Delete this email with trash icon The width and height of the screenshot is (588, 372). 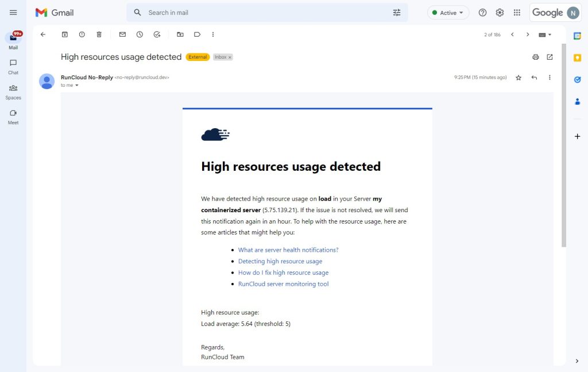pyautogui.click(x=99, y=34)
